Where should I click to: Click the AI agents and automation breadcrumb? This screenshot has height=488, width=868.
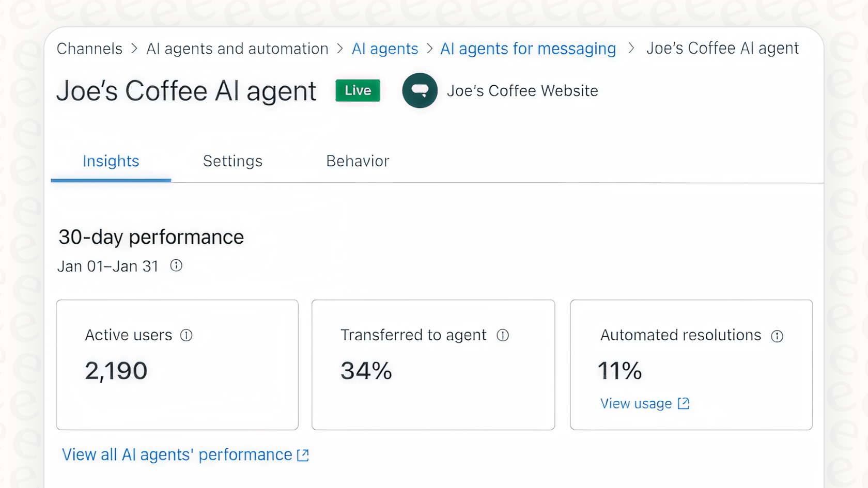(237, 48)
